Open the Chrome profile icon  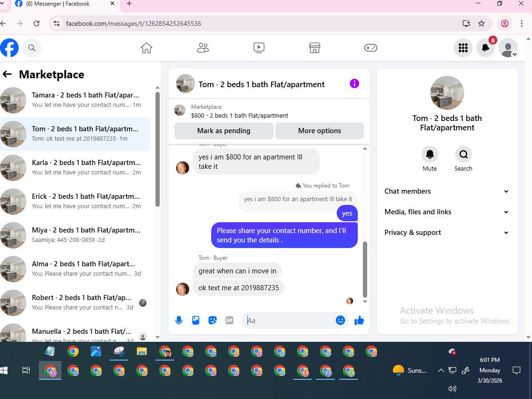pyautogui.click(x=505, y=23)
